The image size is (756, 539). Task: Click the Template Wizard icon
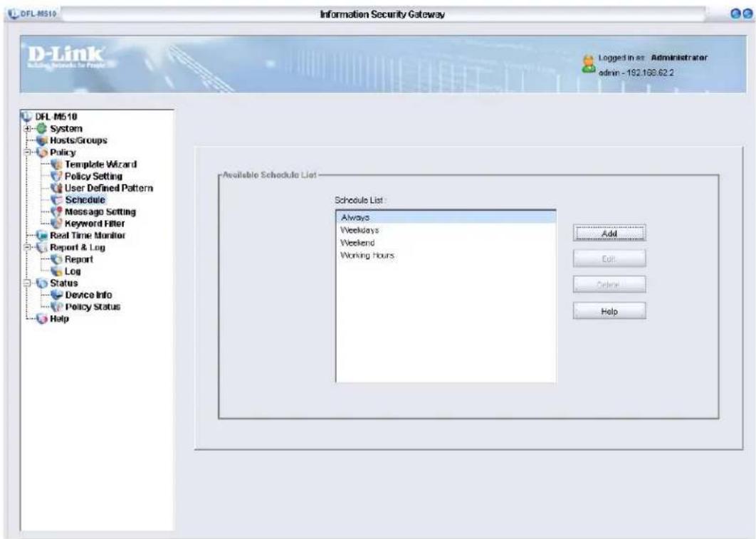point(57,164)
